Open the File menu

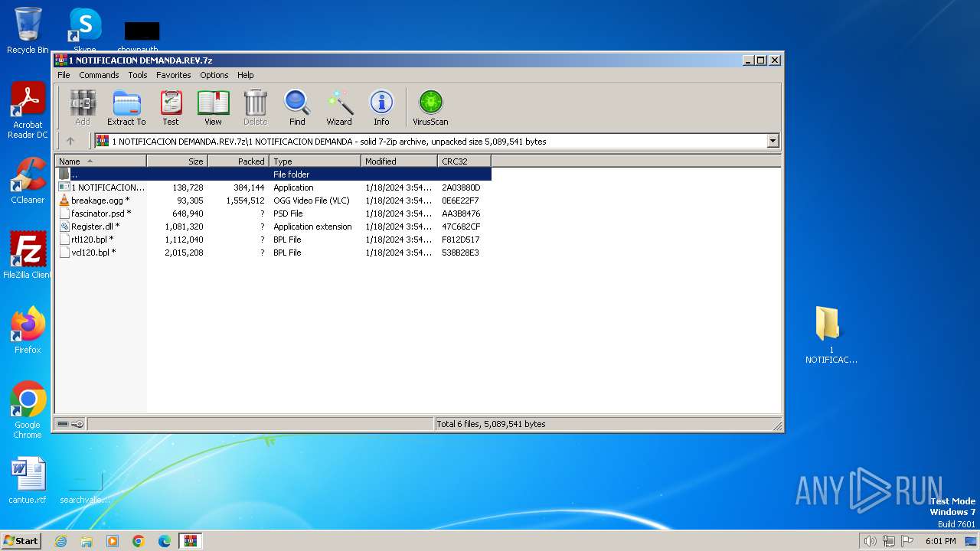pos(64,75)
